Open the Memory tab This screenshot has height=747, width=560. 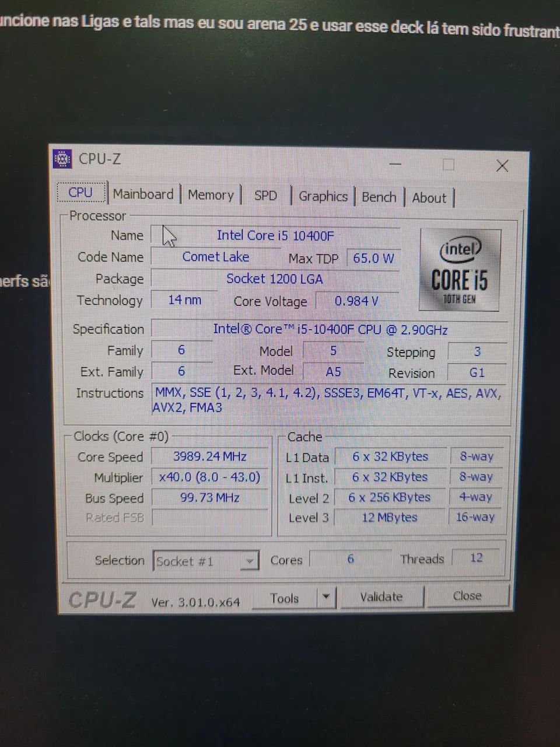[211, 195]
